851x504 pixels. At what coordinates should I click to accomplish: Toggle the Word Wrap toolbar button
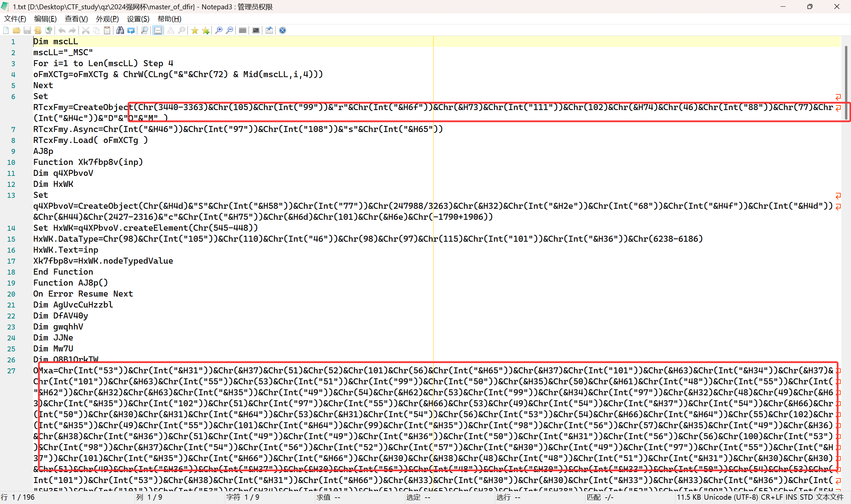point(158,31)
